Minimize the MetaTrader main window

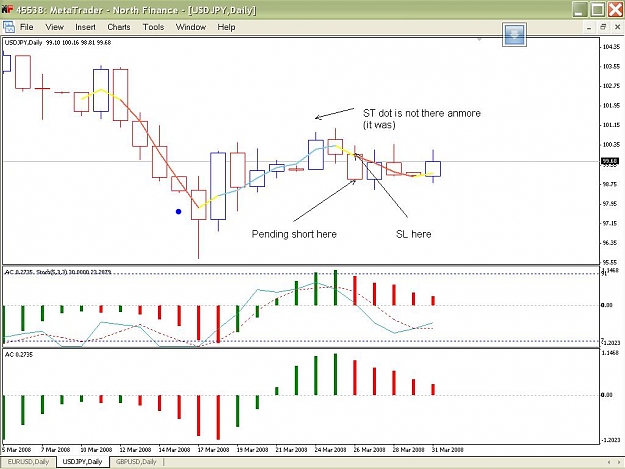(x=580, y=9)
